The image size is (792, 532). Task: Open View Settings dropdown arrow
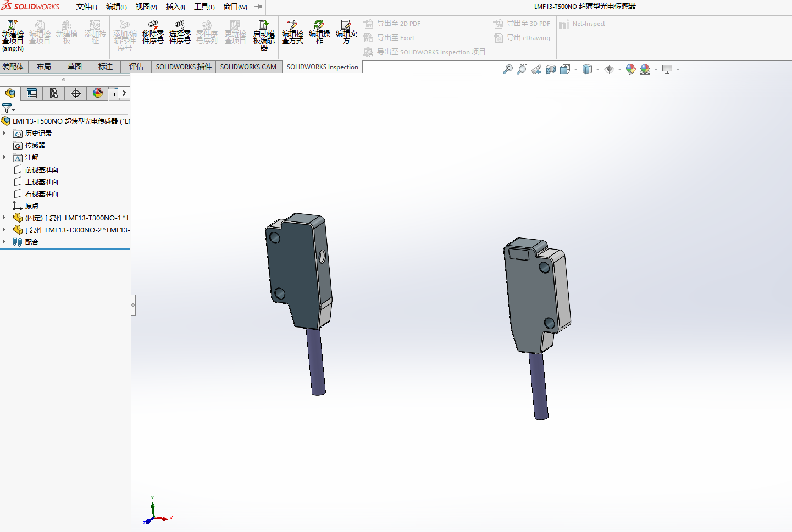pos(678,70)
